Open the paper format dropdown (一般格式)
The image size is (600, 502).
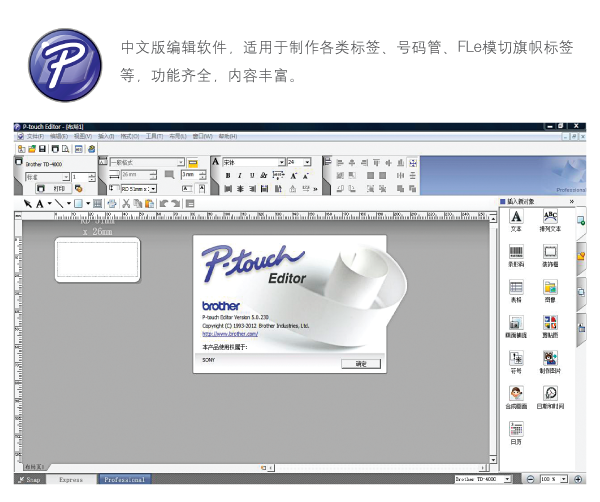click(181, 163)
